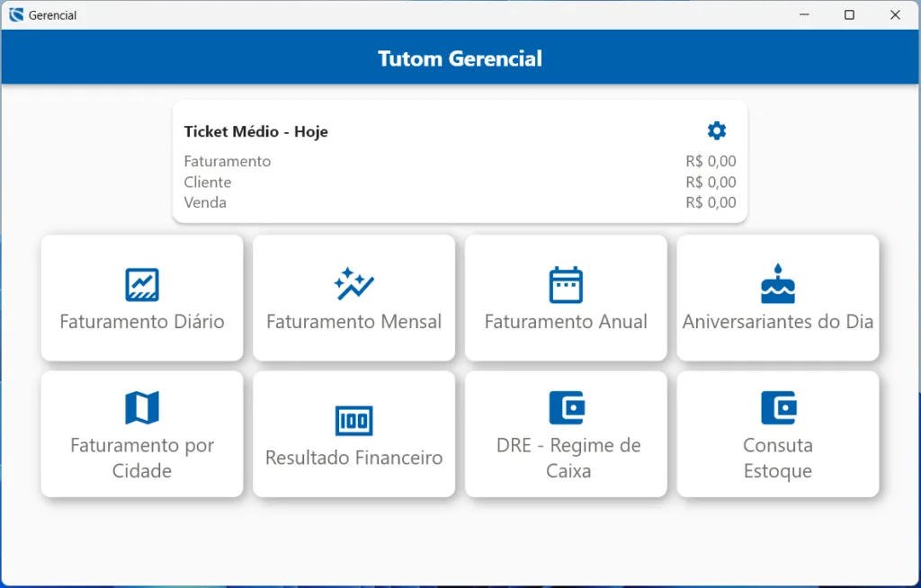921x588 pixels.
Task: Click the Resultado Financeiro money icon
Action: coord(353,421)
